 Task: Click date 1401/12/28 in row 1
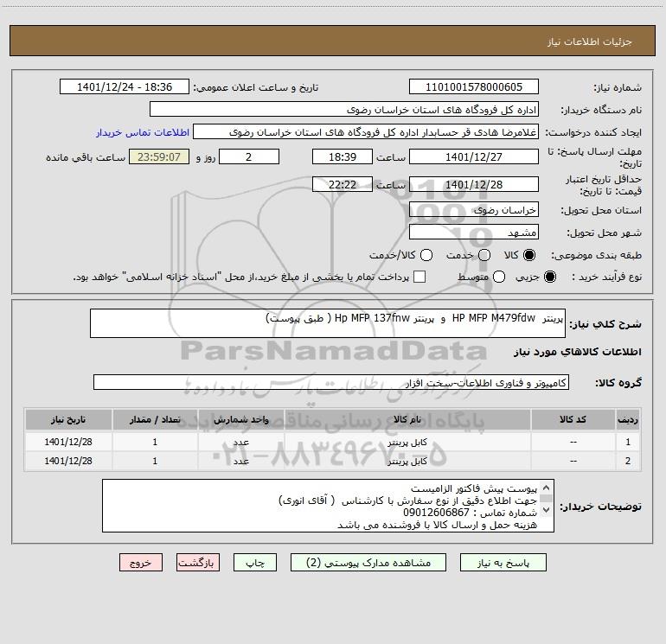(68, 442)
